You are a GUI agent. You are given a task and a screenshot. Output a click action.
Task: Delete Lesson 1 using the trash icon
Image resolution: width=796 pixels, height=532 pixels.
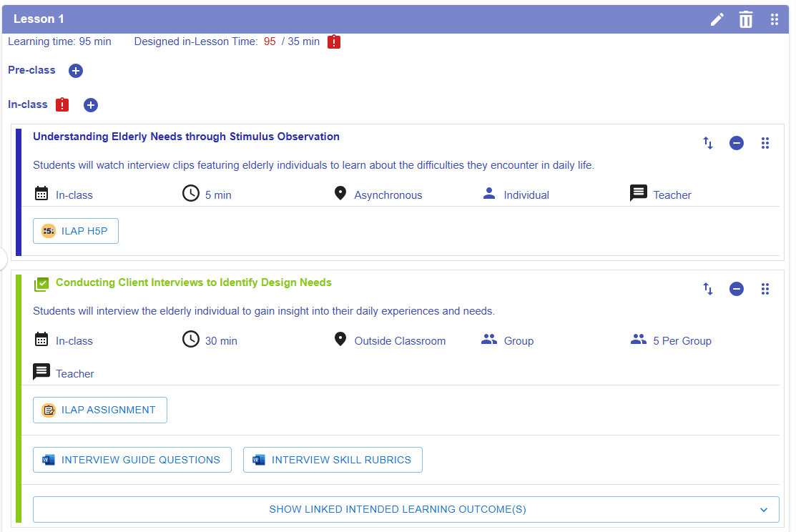click(x=746, y=19)
